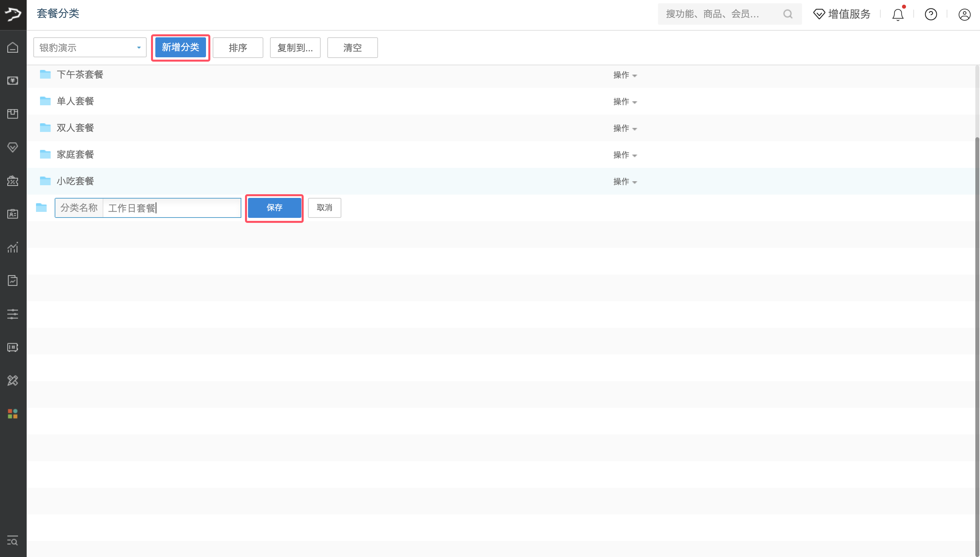Open 操作 dropdown for 下午茶套餐
This screenshot has width=980, height=557.
click(625, 75)
